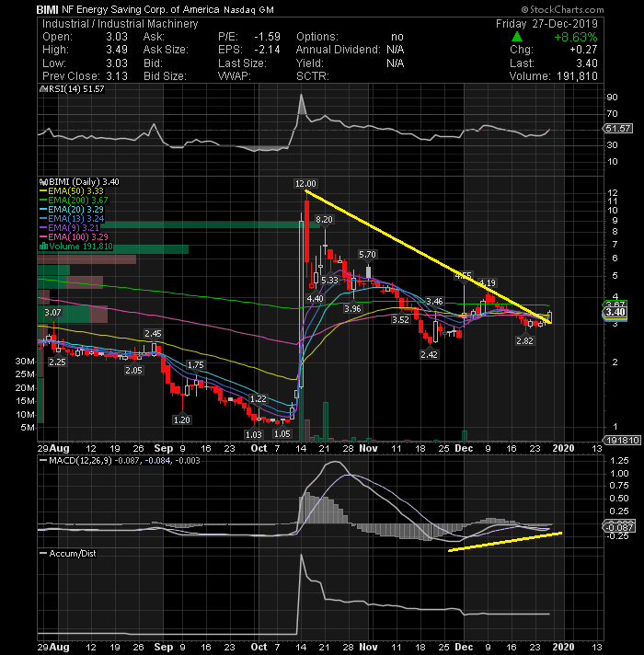Click the 2.42 low price annotation
644x655 pixels.
430,355
